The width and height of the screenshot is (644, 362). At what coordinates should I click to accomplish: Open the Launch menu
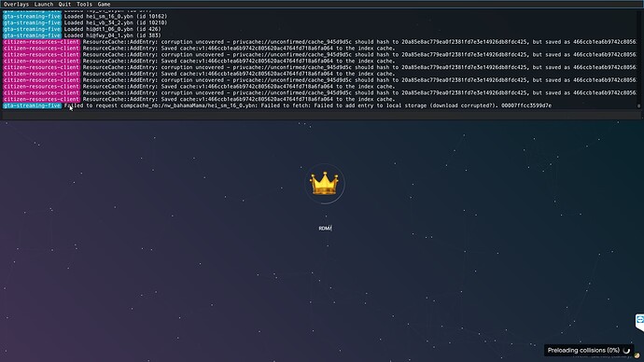pos(44,4)
